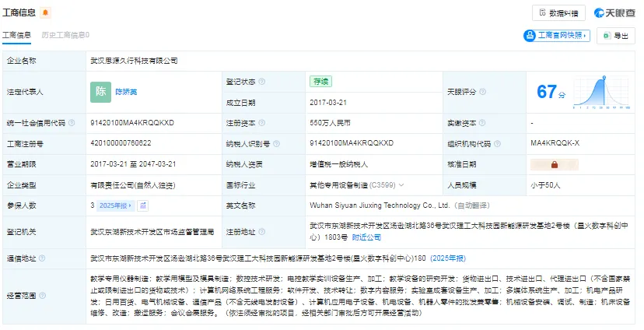Click the 67分 score value
The width and height of the screenshot is (644, 330).
(x=551, y=92)
